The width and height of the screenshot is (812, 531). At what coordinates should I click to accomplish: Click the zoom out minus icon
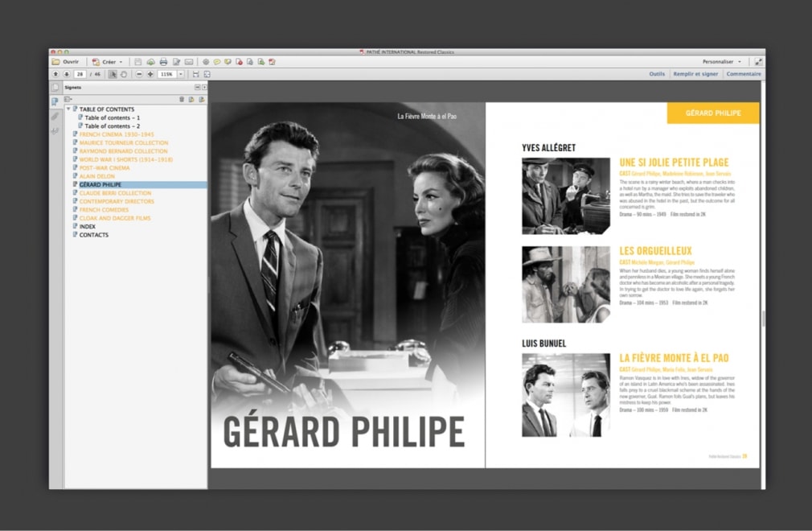tap(138, 74)
